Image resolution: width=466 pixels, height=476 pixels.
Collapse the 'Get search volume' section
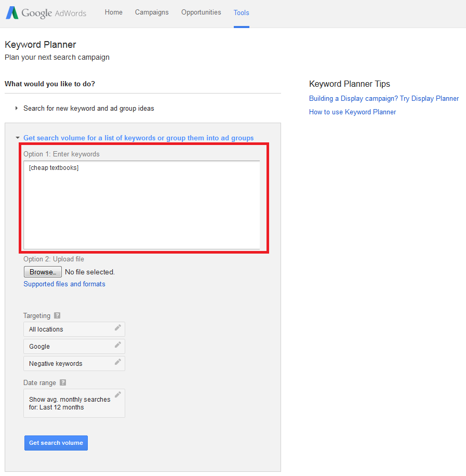coord(138,138)
